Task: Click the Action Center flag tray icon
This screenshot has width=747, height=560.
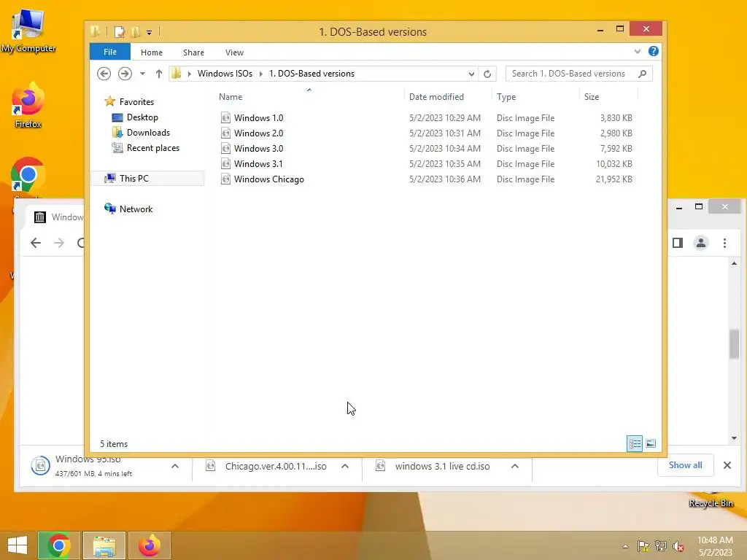Action: click(x=643, y=546)
